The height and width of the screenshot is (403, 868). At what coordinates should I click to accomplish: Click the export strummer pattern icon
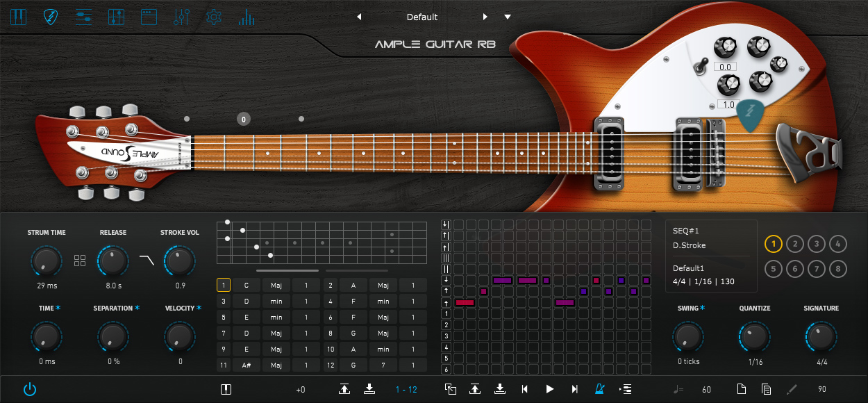click(475, 389)
